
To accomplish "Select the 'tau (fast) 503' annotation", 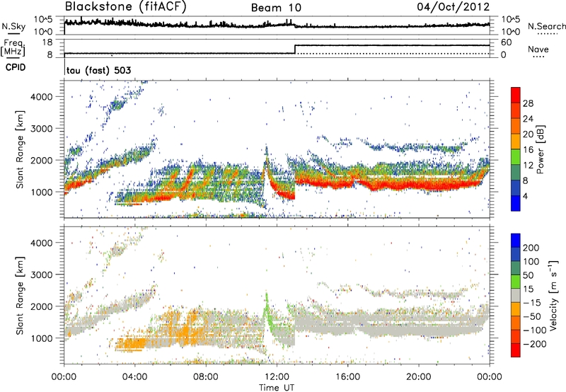I will pyautogui.click(x=98, y=70).
